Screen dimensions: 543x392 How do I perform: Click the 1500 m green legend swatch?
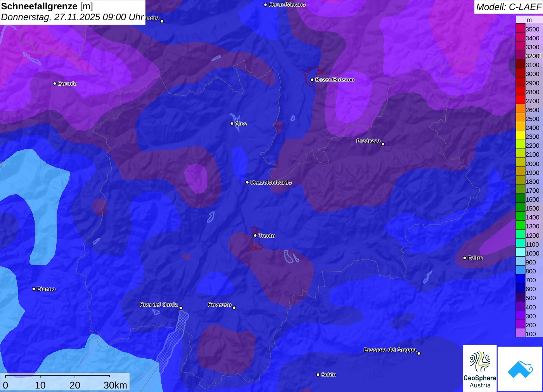pyautogui.click(x=521, y=208)
